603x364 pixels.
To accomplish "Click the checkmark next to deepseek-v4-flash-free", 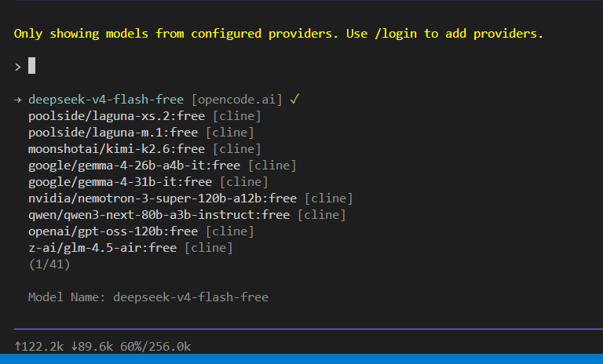I will (294, 100).
